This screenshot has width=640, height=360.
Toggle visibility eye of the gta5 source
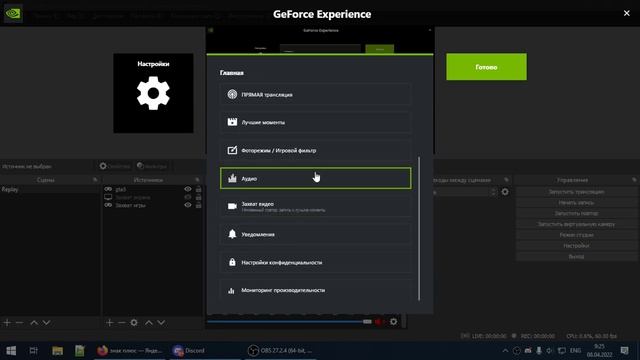188,189
